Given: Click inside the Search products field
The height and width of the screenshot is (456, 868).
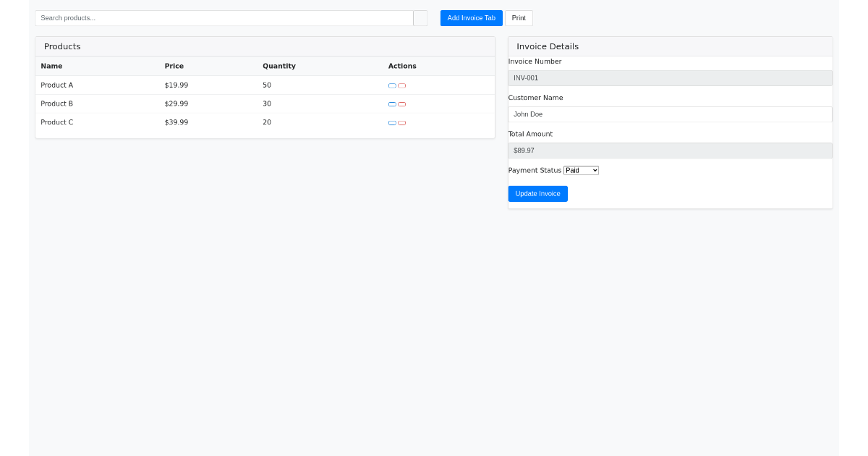Looking at the screenshot, I should [x=224, y=17].
